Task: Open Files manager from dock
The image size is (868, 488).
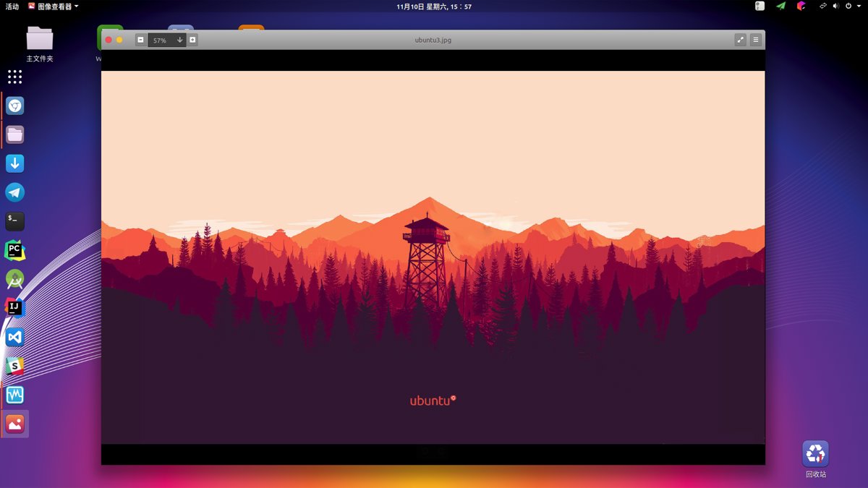Action: coord(15,134)
